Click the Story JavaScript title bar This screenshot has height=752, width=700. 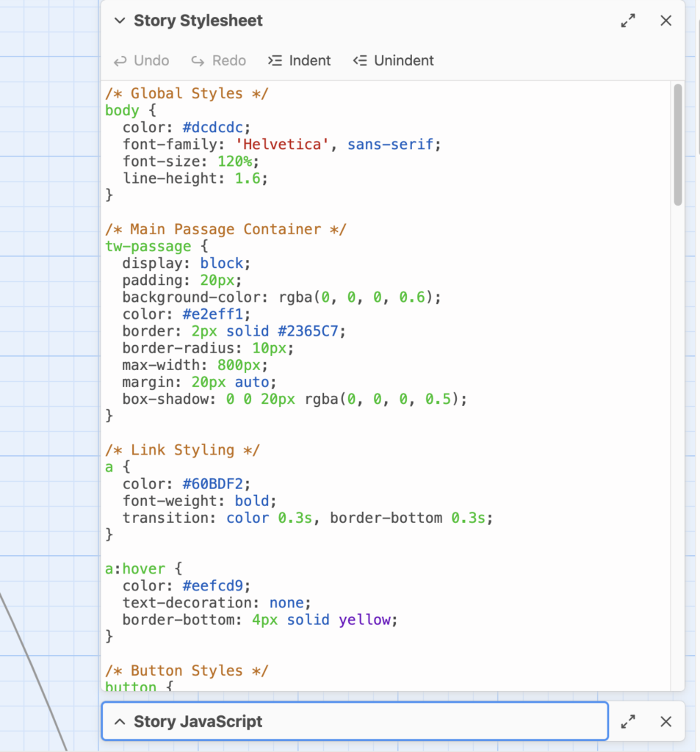point(355,721)
